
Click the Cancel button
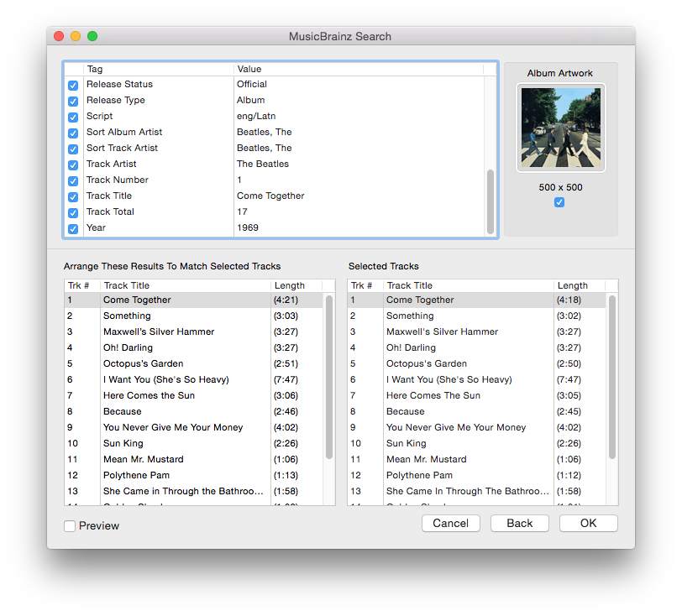(450, 523)
